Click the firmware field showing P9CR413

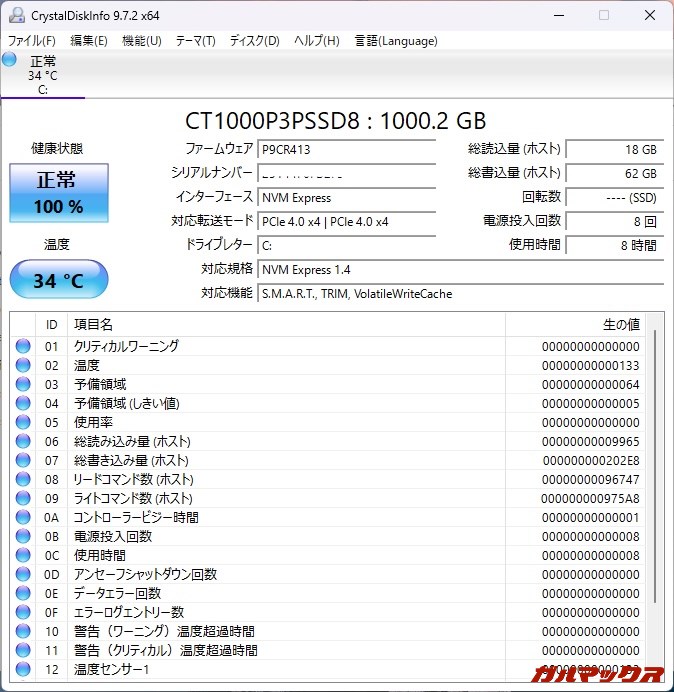pyautogui.click(x=345, y=149)
